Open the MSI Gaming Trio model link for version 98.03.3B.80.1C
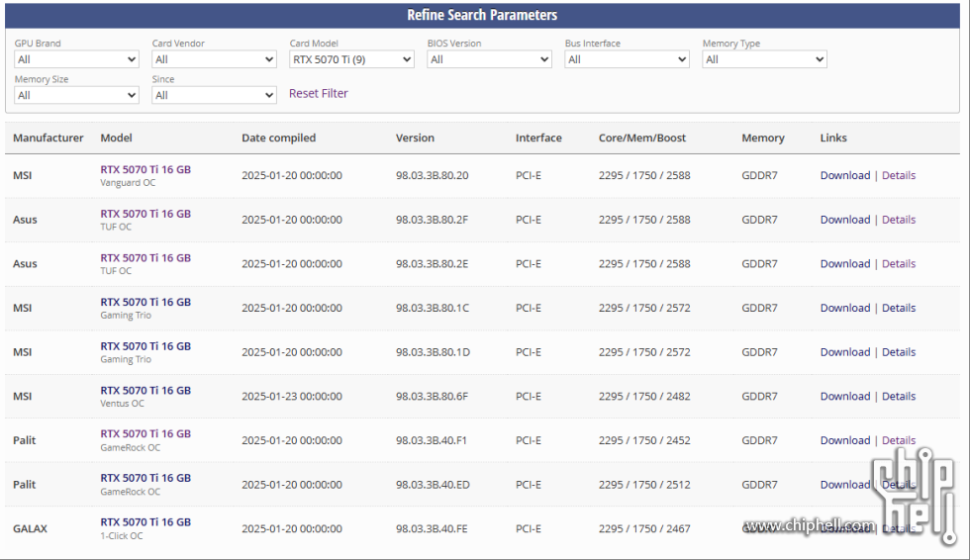The width and height of the screenshot is (970, 560). [x=145, y=302]
